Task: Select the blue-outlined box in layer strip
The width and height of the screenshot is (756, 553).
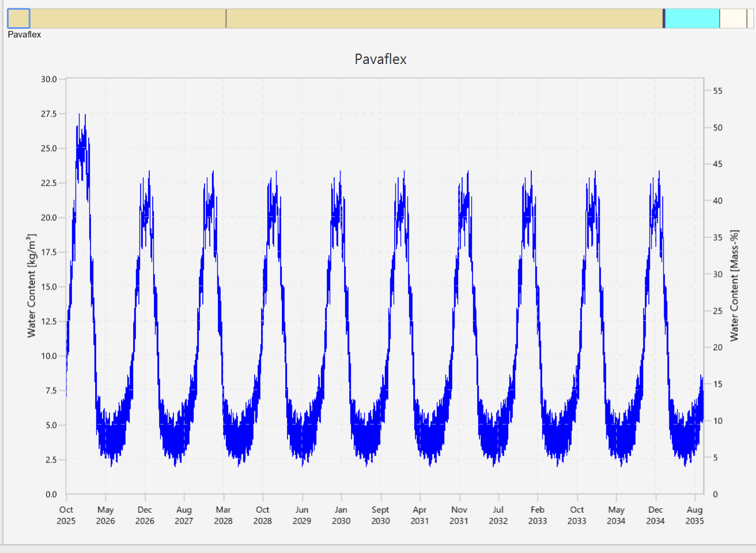Action: [18, 18]
